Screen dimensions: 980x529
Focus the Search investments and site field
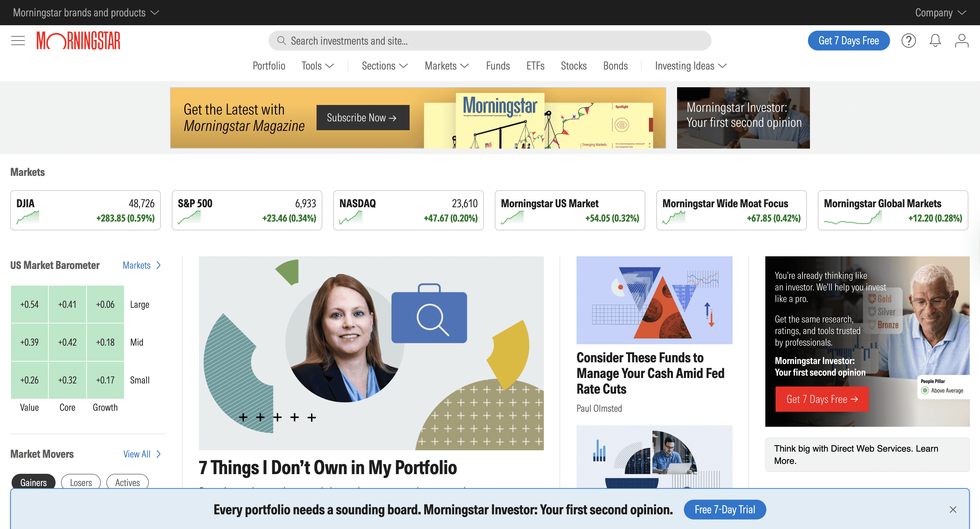coord(490,41)
